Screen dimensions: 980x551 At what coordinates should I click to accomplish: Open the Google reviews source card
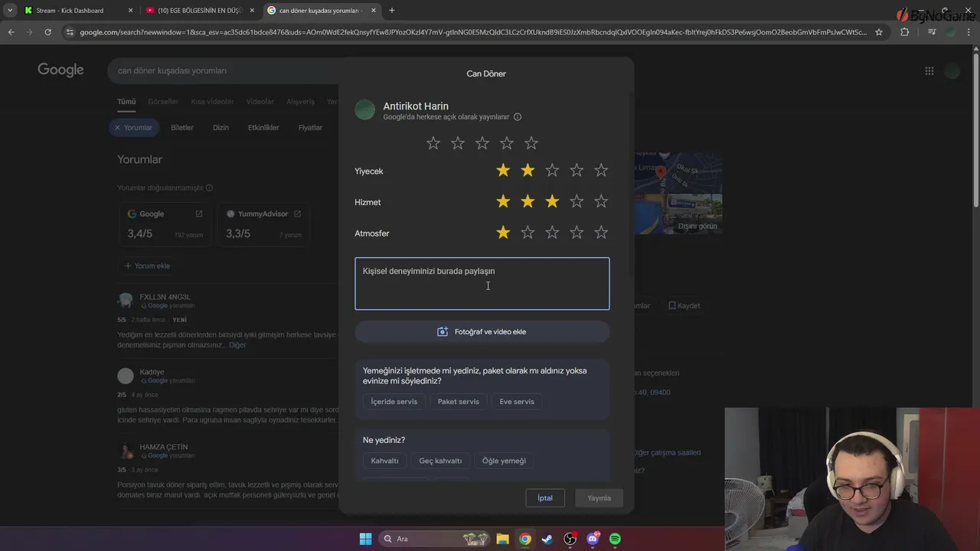(164, 225)
